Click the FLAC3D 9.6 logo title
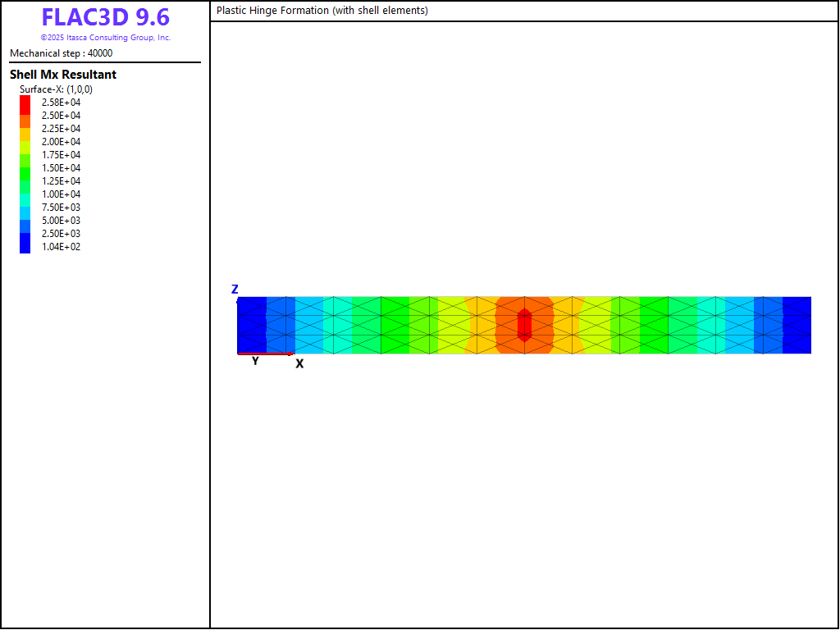The width and height of the screenshot is (840, 630). 106,18
